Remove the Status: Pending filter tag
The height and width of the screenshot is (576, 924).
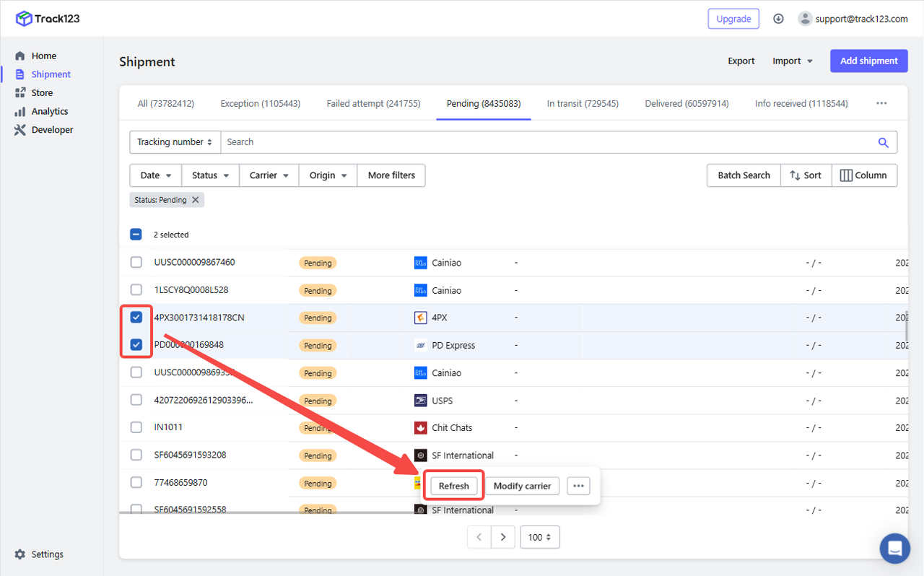coord(195,200)
